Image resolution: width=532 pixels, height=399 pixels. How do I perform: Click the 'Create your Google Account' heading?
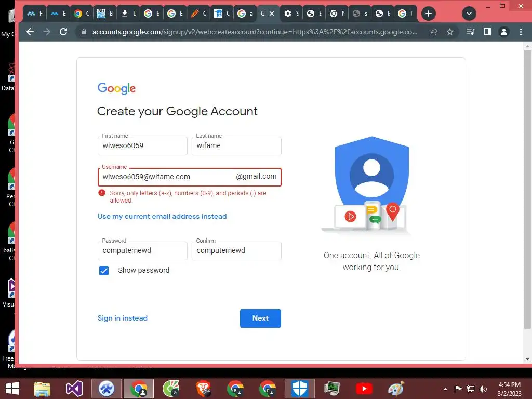[178, 111]
